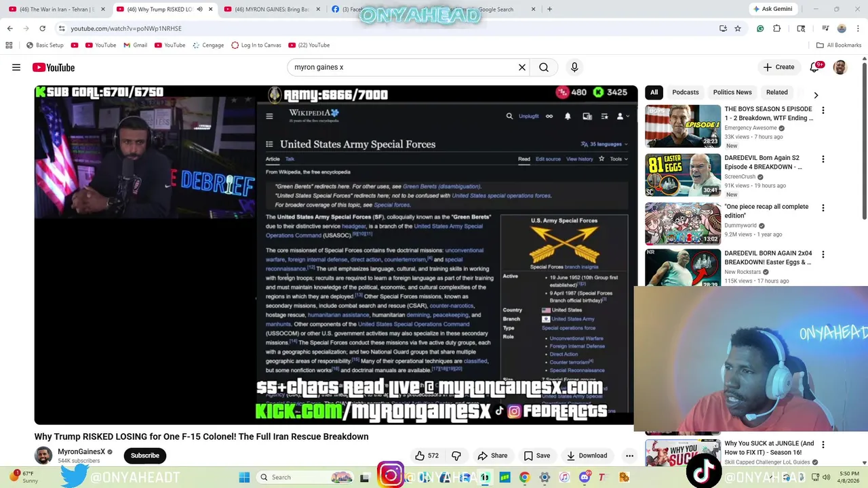This screenshot has height=488, width=868.
Task: Open 81 Easter Eggs Daredevil thumbnail
Action: point(683,175)
